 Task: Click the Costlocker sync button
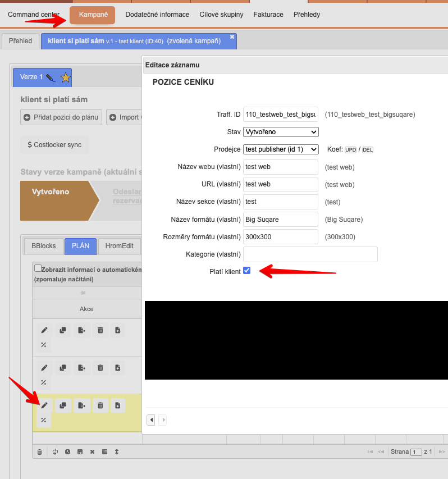pos(54,145)
